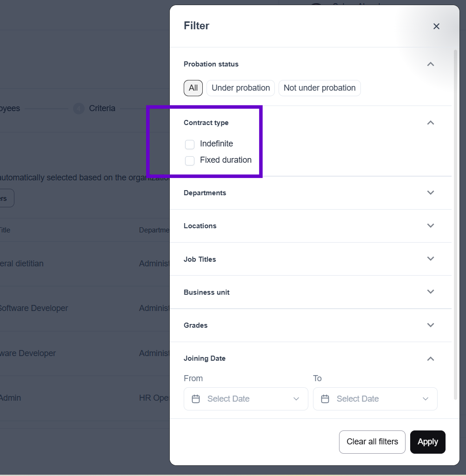Click the Clear all filters button

pos(372,442)
